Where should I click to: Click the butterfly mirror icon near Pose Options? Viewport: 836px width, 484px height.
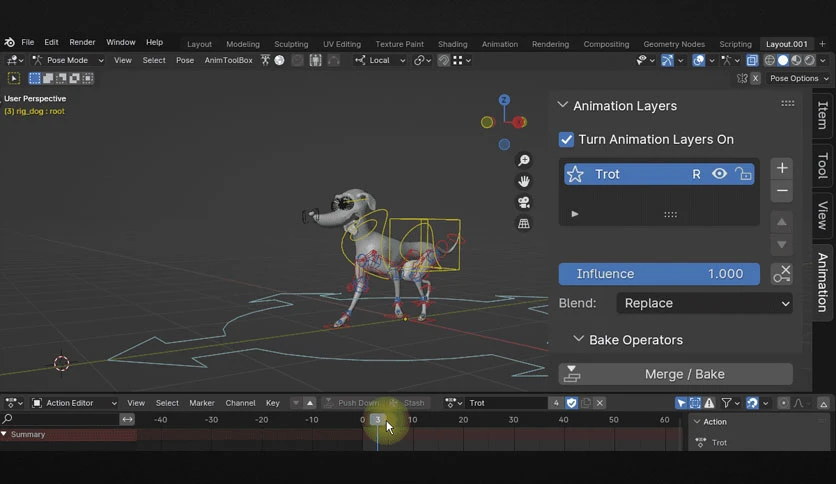742,78
